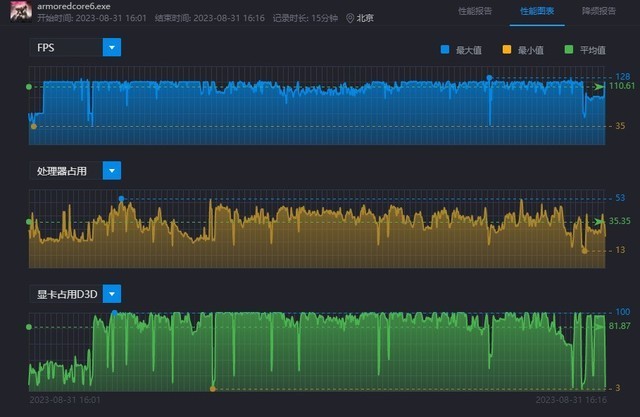This screenshot has width=640, height=417.
Task: Click the 平均值 legend label
Action: click(x=593, y=50)
